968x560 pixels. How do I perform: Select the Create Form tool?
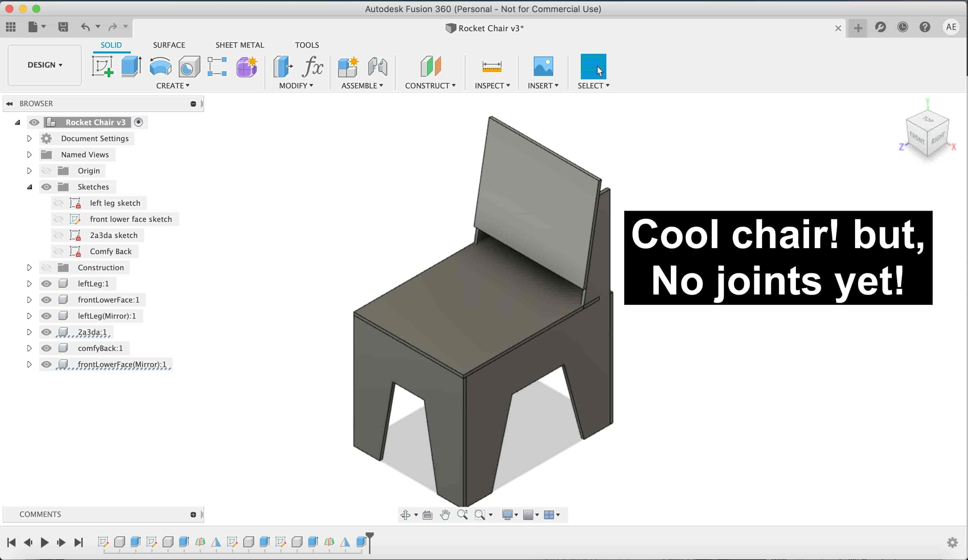click(x=247, y=67)
